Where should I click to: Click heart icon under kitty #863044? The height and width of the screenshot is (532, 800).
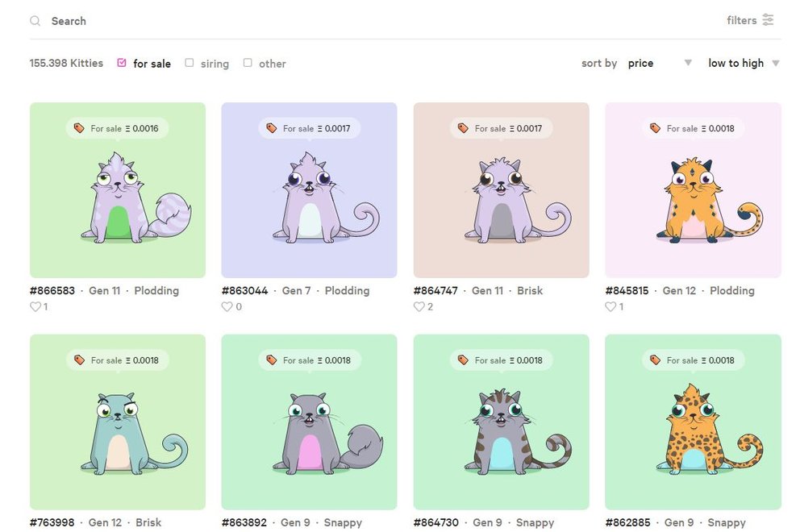[227, 306]
